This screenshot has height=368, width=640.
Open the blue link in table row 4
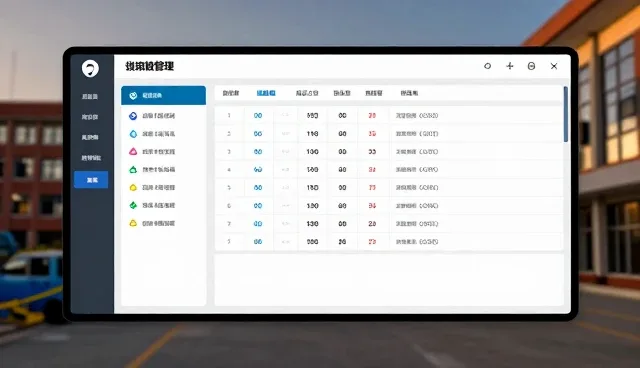click(258, 170)
